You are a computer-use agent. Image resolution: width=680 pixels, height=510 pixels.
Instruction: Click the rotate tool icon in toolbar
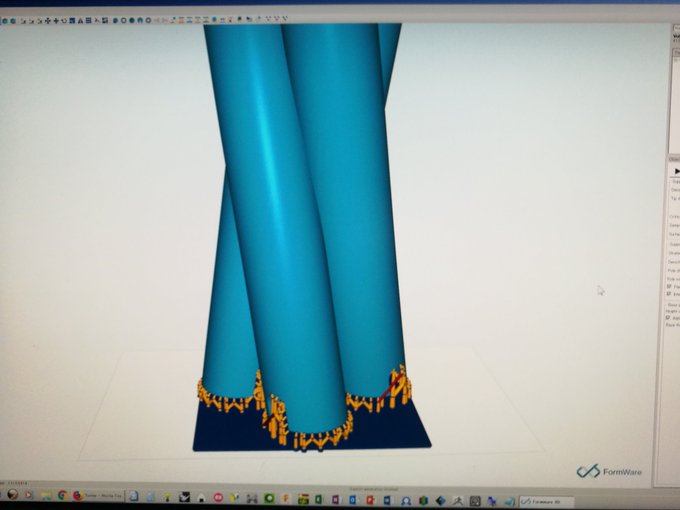(64, 20)
